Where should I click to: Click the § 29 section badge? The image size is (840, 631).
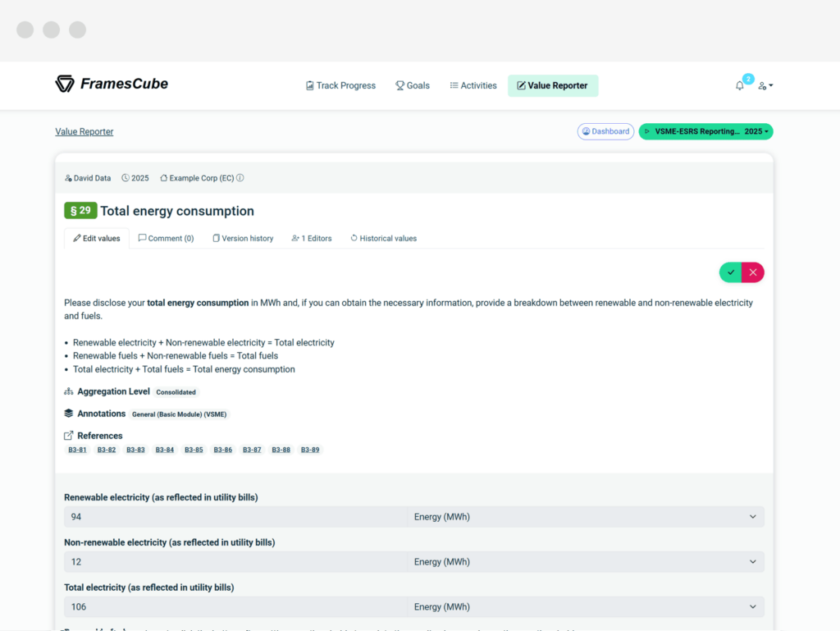click(80, 211)
